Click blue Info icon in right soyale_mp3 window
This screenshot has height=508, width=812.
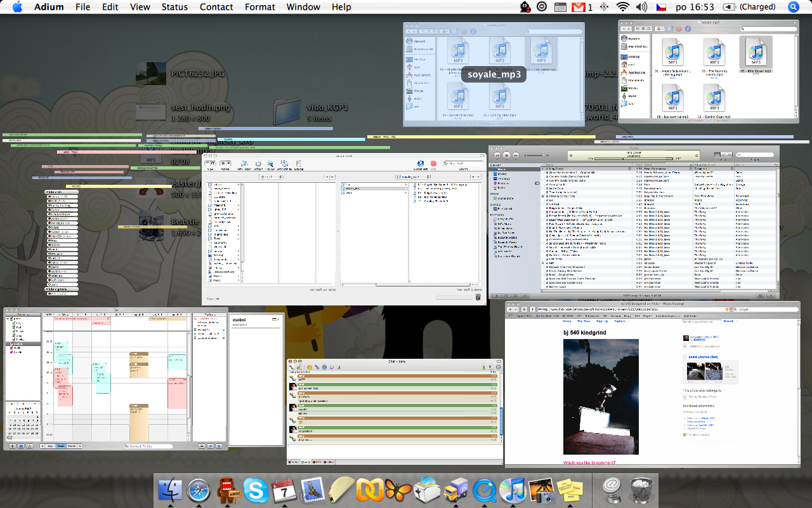click(x=688, y=29)
